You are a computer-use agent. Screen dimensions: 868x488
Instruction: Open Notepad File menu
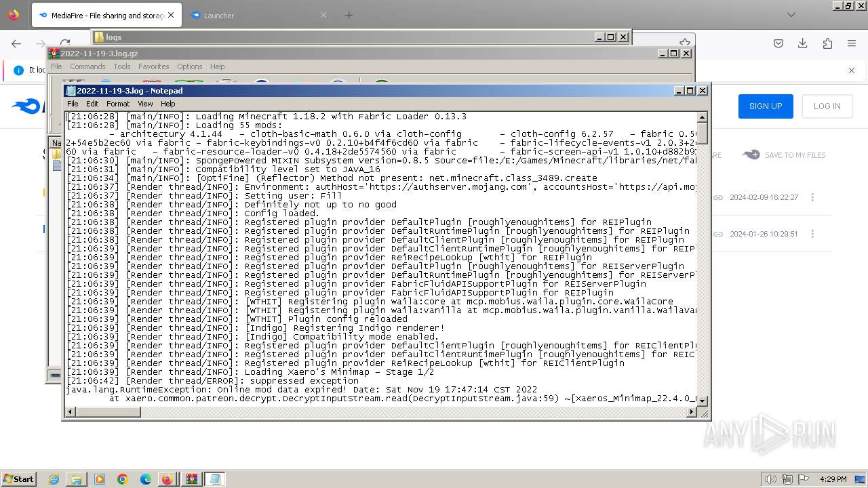[73, 104]
